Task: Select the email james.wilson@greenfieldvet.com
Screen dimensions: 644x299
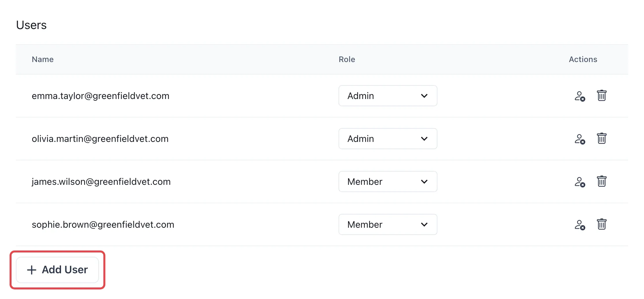Action: [x=101, y=182]
